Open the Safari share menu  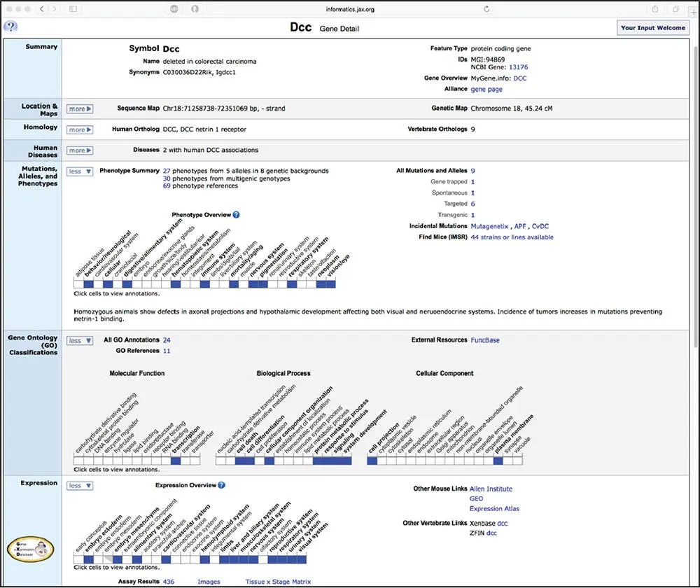pyautogui.click(x=655, y=9)
